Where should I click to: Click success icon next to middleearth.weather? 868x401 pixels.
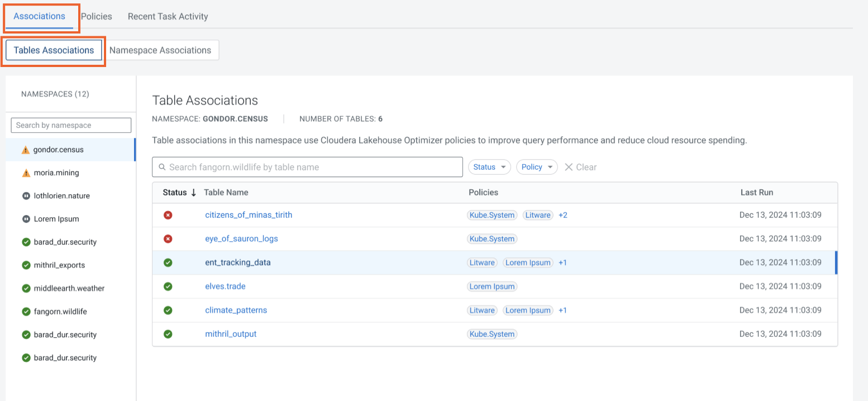[26, 288]
